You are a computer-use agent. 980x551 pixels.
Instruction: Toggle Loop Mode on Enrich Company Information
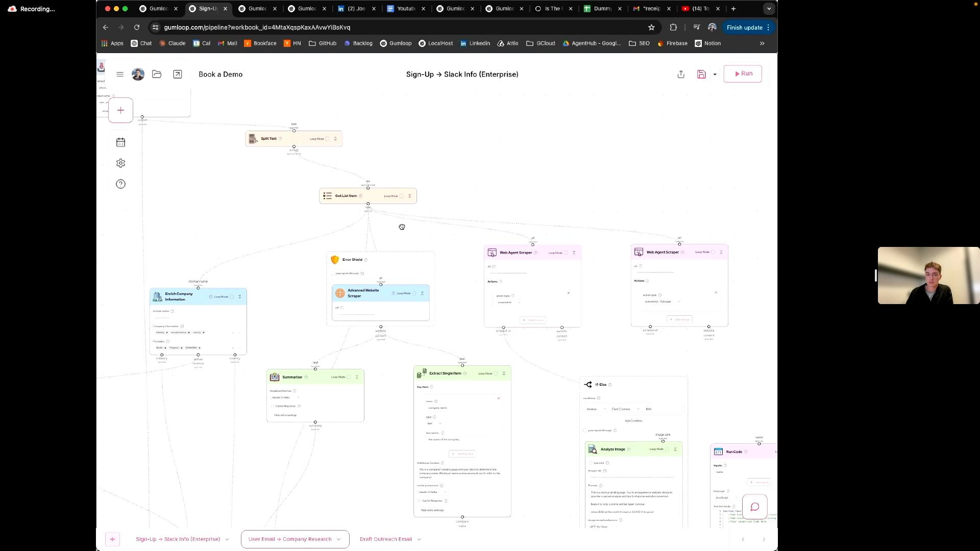click(x=232, y=297)
